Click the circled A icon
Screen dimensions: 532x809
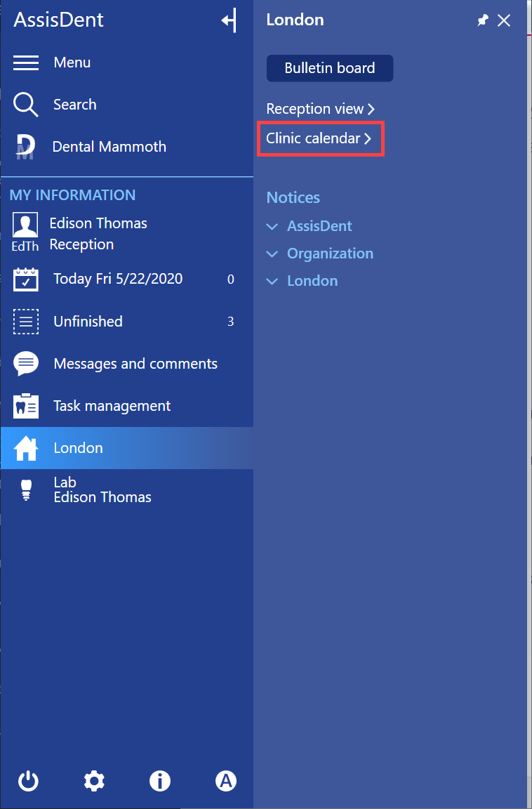tap(226, 781)
